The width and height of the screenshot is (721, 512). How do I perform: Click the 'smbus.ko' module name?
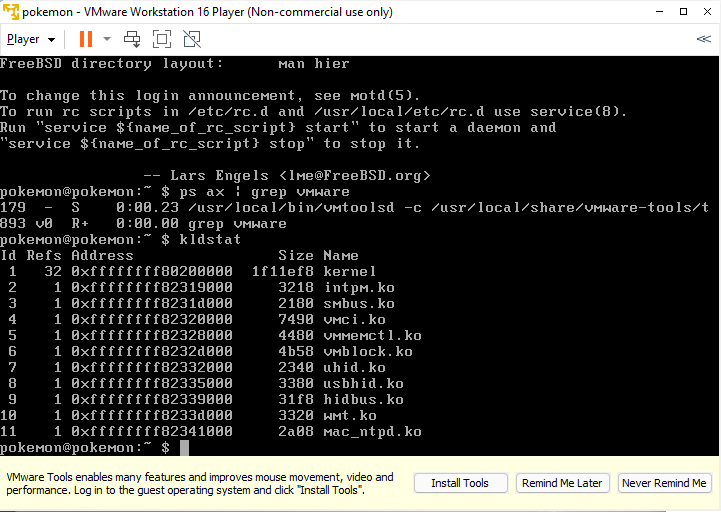coord(359,304)
